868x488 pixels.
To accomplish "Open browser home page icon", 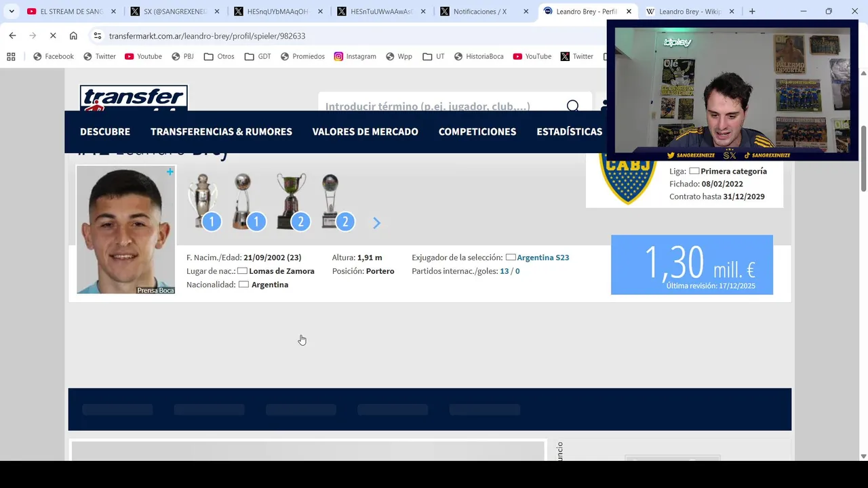I will tap(73, 36).
